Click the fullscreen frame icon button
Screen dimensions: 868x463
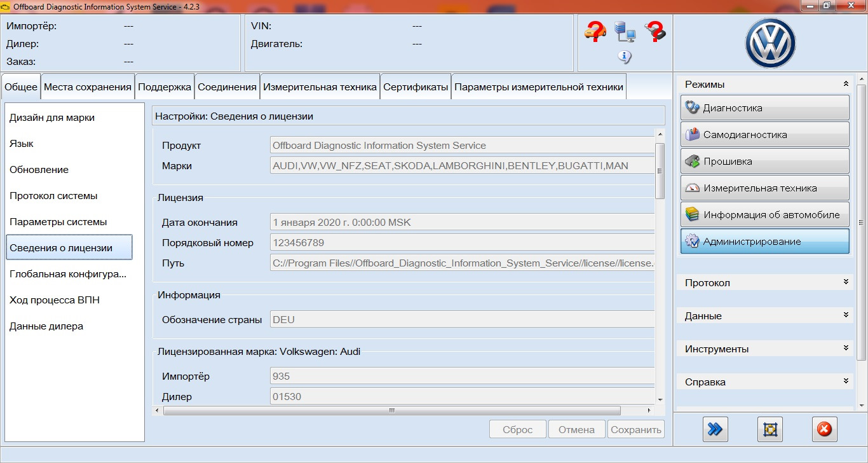(770, 429)
